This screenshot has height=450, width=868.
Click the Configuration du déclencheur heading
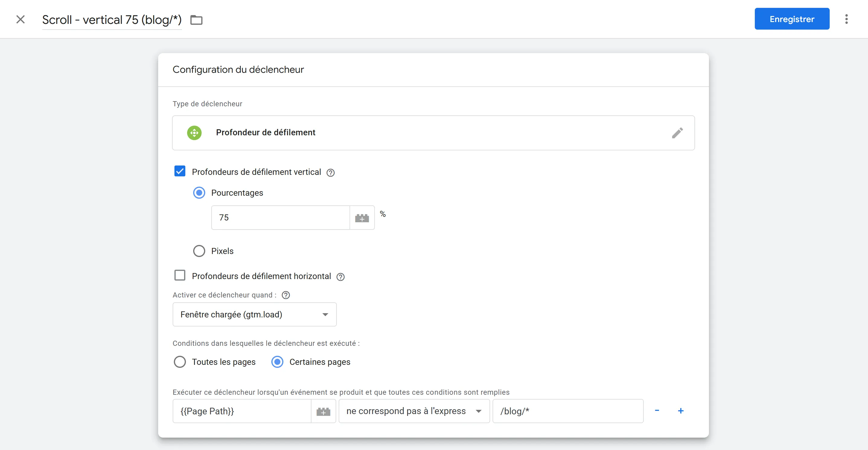238,70
